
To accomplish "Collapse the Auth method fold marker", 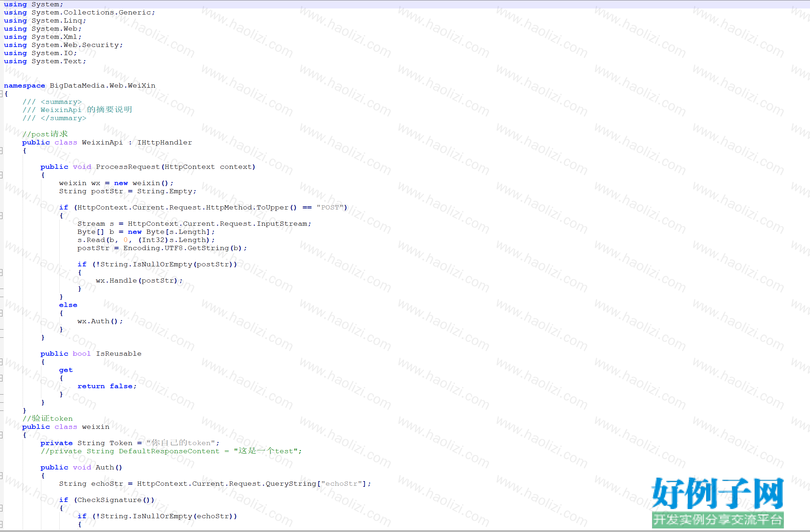I will pyautogui.click(x=1, y=475).
